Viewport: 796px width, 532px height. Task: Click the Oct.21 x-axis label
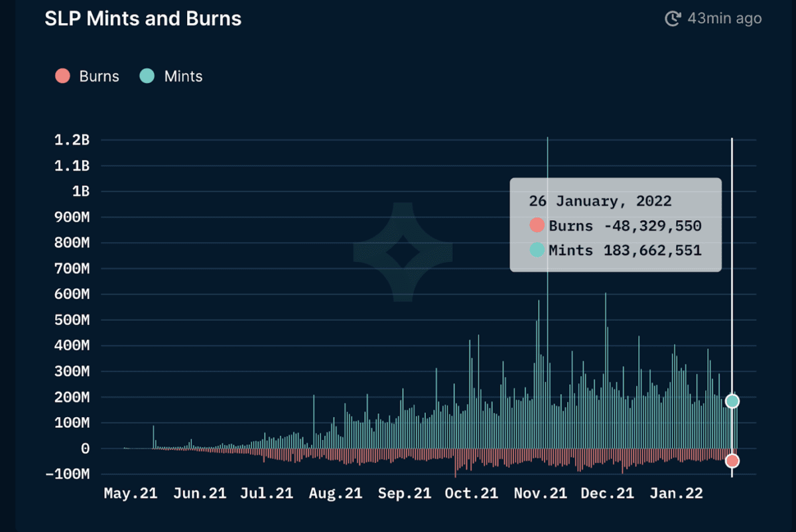click(x=471, y=494)
